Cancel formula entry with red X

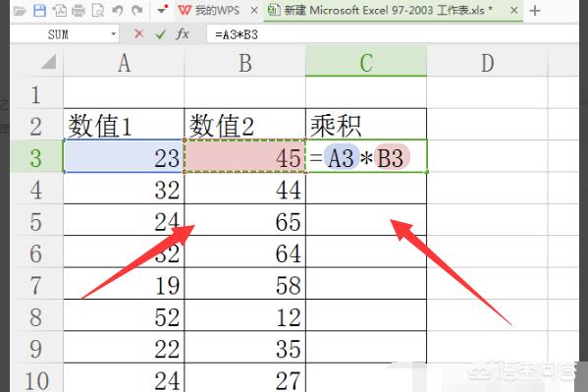click(x=138, y=34)
